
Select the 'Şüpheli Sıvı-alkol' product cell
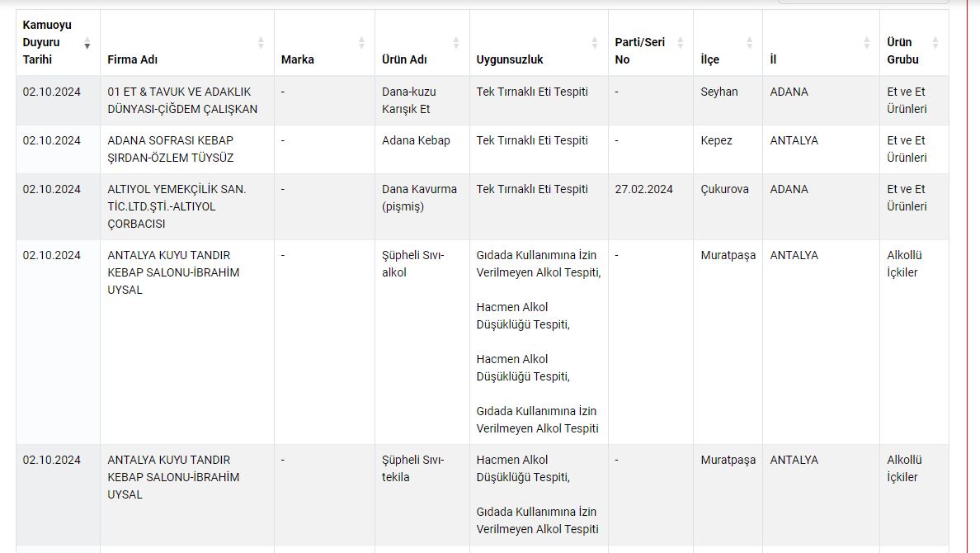(x=413, y=264)
